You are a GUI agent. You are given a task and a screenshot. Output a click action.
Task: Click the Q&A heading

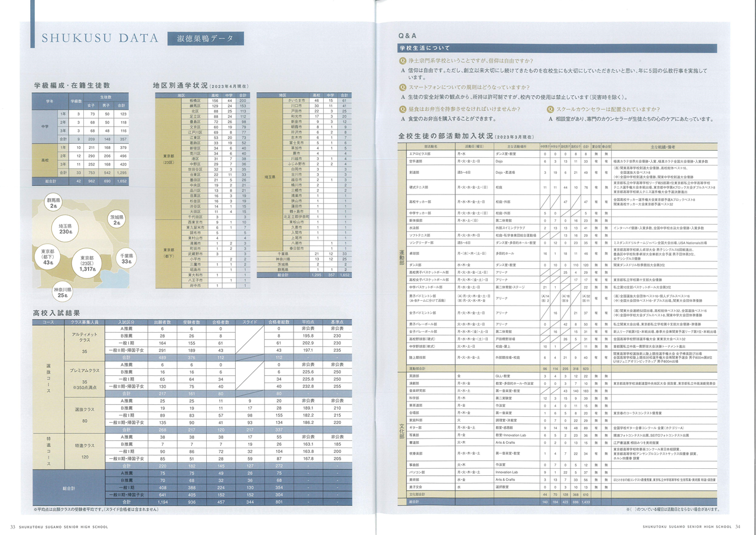tap(408, 35)
